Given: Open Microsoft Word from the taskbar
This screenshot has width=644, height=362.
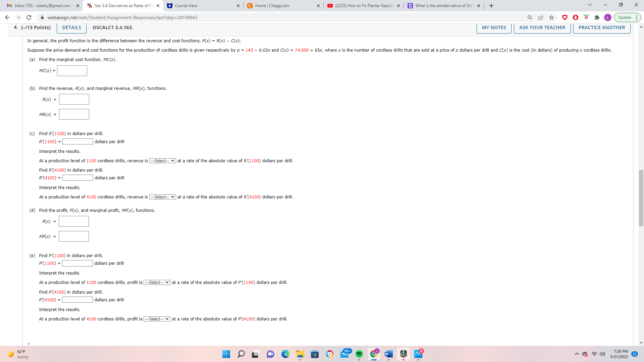Looking at the screenshot, I should 389,354.
